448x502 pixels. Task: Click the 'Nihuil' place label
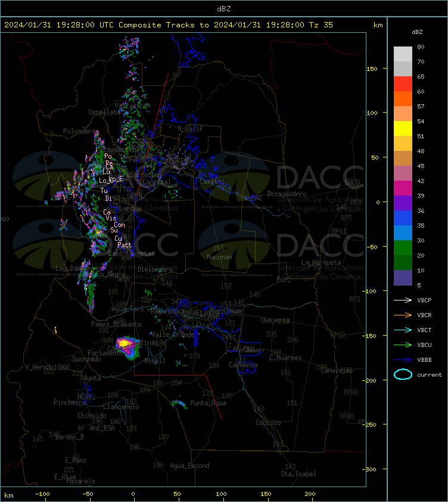click(x=155, y=361)
